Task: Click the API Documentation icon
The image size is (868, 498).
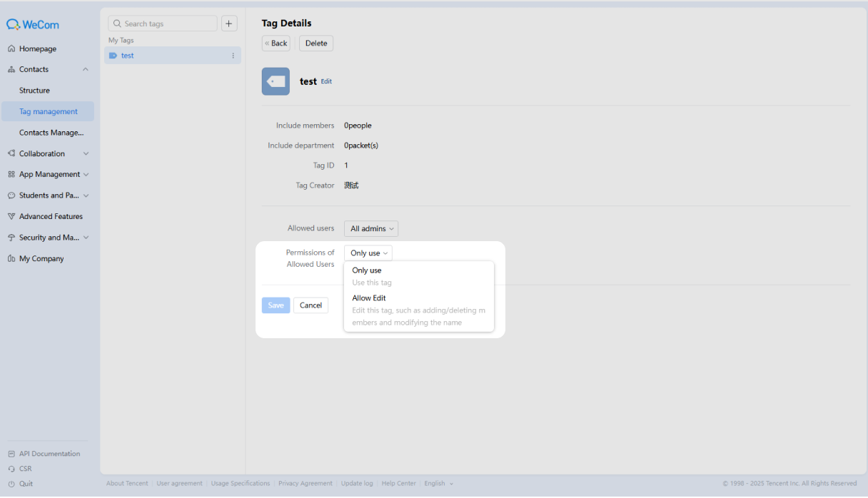Action: click(x=11, y=454)
